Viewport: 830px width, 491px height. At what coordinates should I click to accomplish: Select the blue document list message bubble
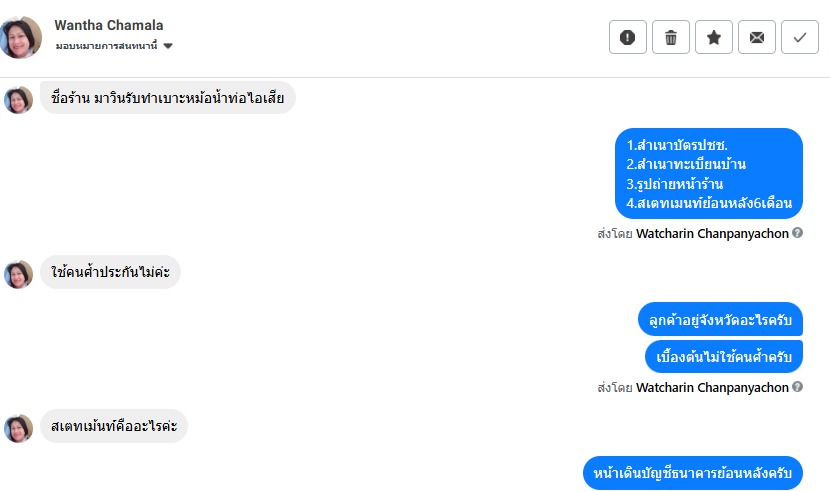pyautogui.click(x=709, y=173)
